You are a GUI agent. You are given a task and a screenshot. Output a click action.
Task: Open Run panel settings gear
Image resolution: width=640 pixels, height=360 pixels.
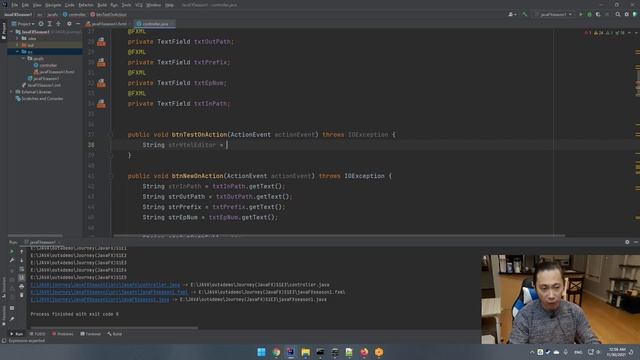coord(627,242)
